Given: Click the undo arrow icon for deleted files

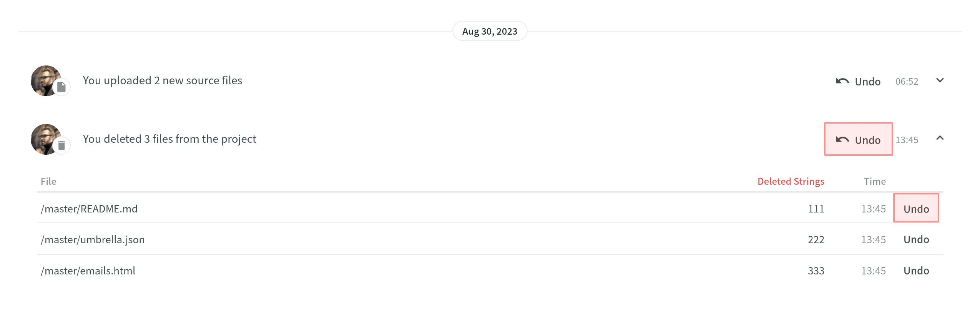Looking at the screenshot, I should (x=842, y=140).
